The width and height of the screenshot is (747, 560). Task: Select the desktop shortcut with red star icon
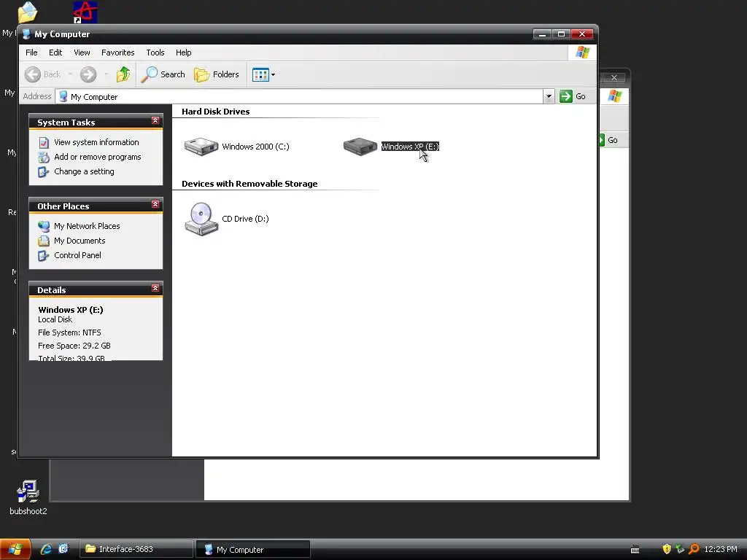(85, 12)
